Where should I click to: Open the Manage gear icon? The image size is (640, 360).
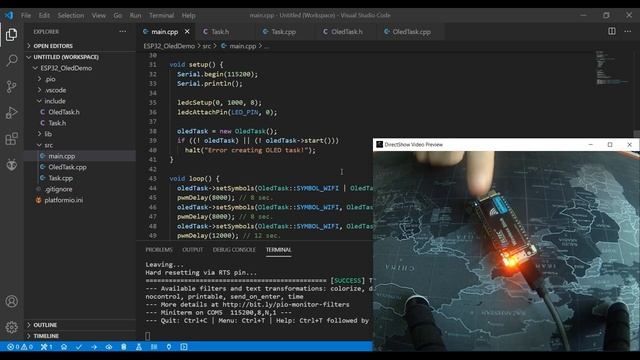tap(11, 327)
